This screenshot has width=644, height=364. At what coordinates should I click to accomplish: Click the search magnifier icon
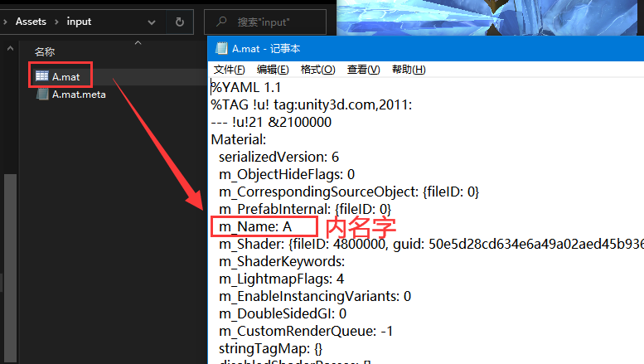point(220,21)
